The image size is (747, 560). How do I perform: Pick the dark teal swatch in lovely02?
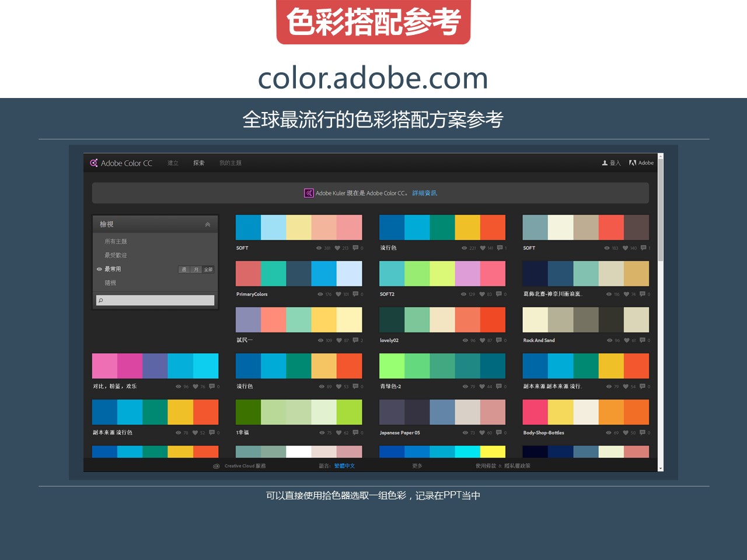pos(392,320)
